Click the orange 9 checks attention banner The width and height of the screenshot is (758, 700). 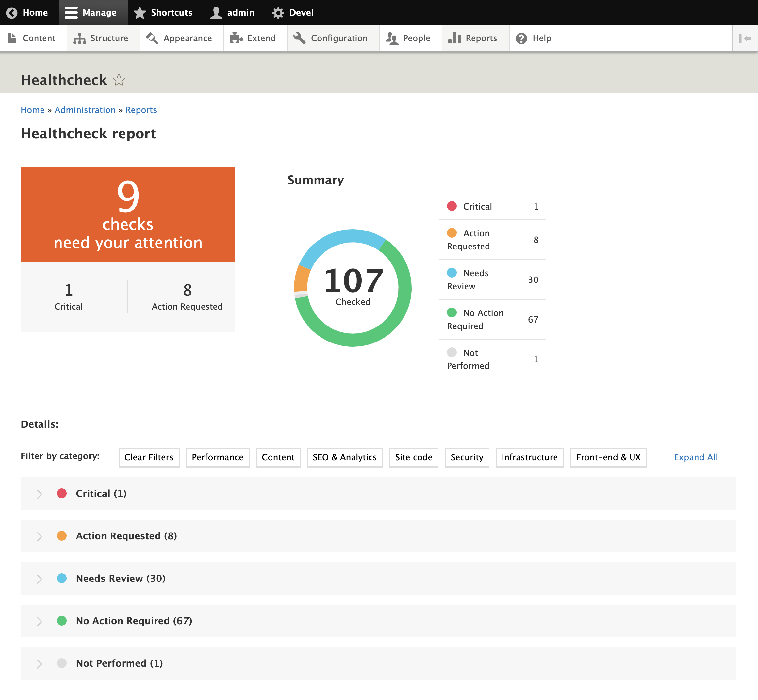pyautogui.click(x=128, y=215)
